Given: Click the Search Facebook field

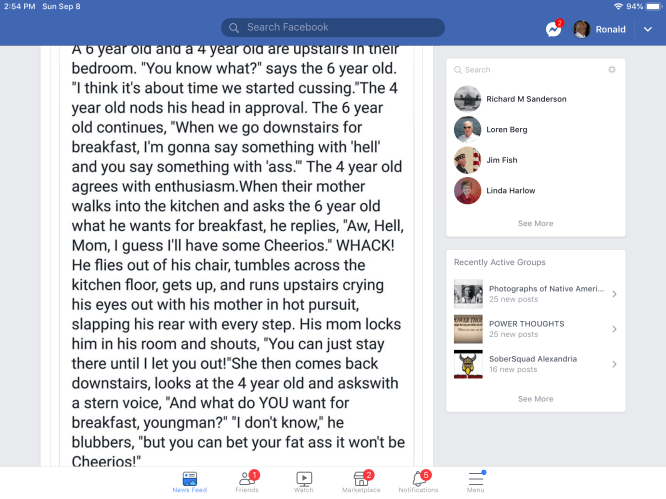Looking at the screenshot, I should point(333,28).
